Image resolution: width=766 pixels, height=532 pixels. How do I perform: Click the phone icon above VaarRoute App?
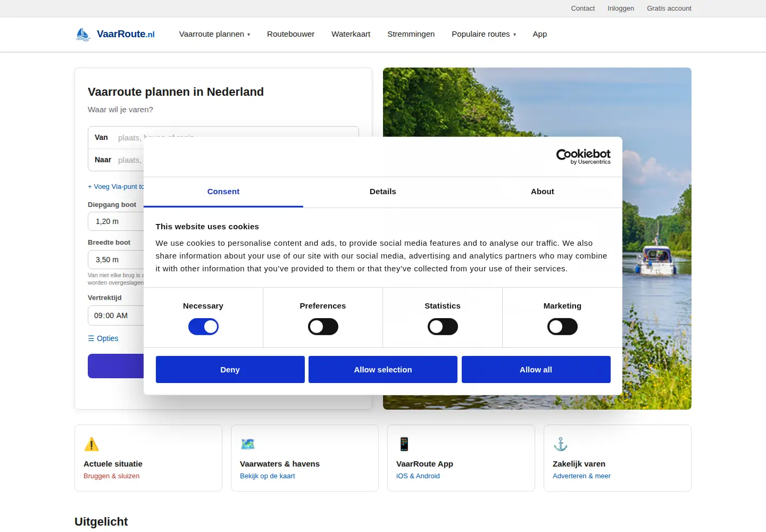(x=404, y=444)
